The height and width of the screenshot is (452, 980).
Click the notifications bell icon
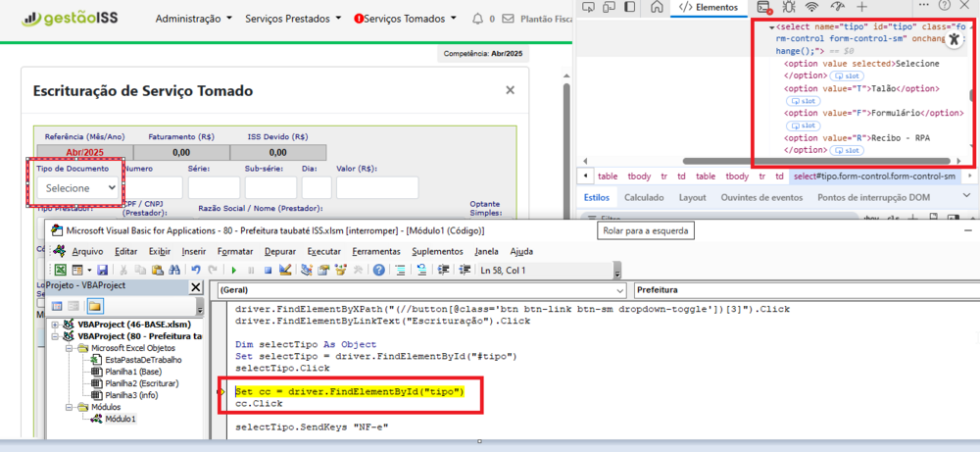click(477, 18)
